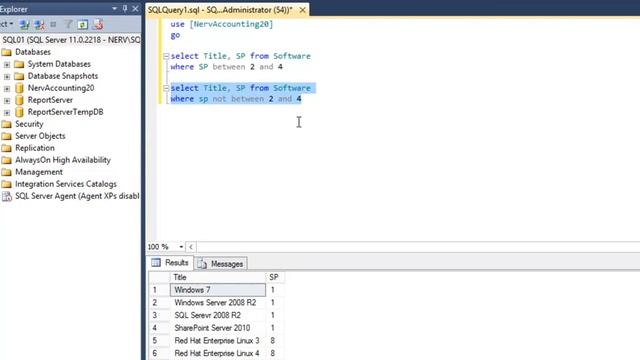This screenshot has height=360, width=640.
Task: Expand the Database Snapshots node
Action: click(7, 76)
